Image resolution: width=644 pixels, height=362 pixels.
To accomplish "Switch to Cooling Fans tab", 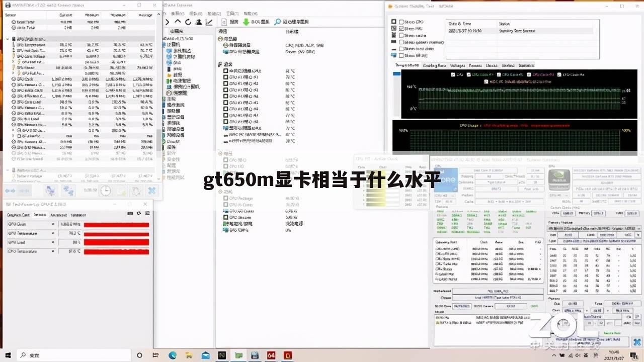I will point(434,65).
